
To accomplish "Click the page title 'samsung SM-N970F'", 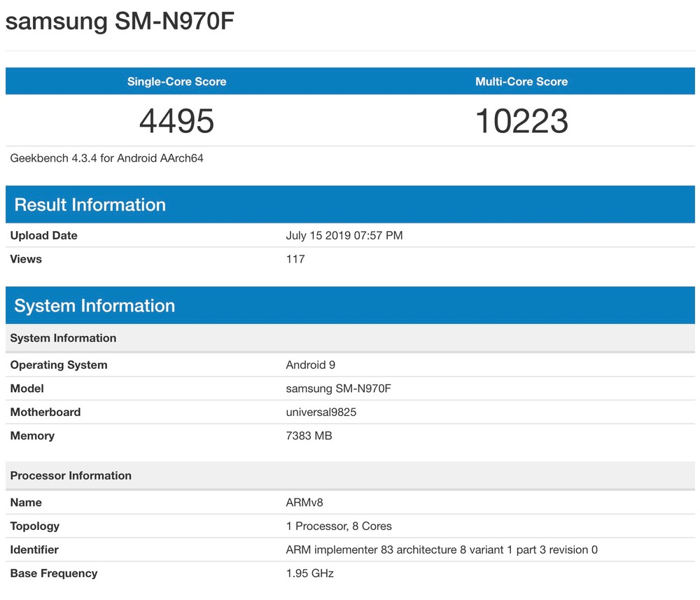I will [x=120, y=21].
